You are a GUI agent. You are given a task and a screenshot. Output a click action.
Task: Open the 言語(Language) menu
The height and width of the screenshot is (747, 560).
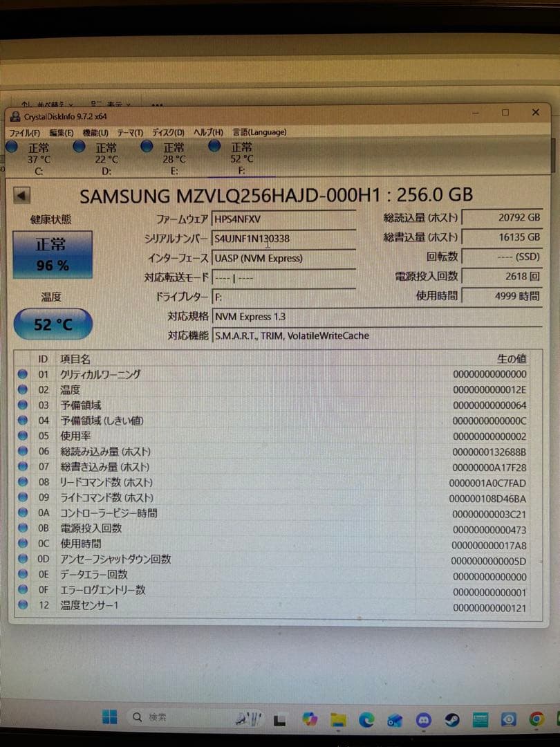(x=259, y=132)
